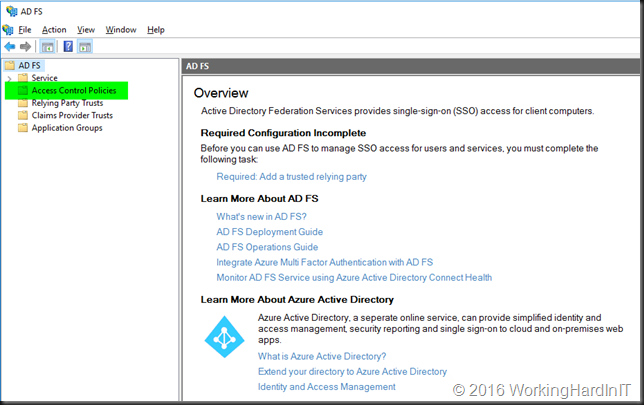Click the Service folder icon

coord(23,78)
